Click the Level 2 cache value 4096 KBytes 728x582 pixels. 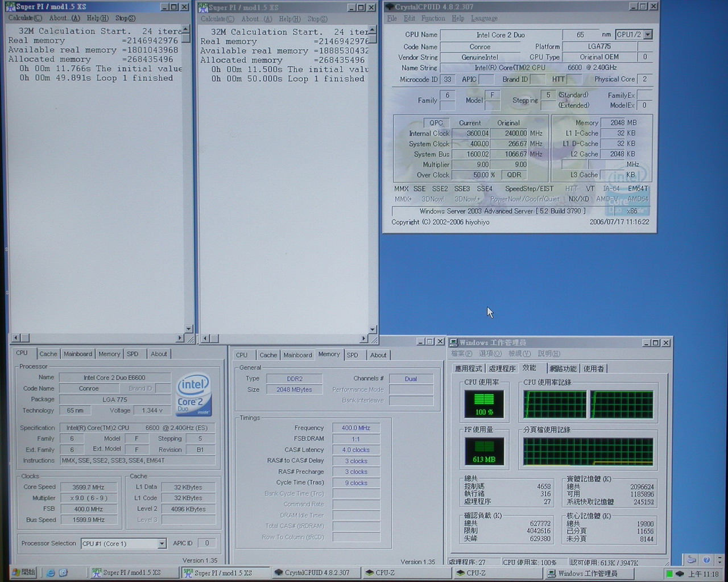(188, 509)
